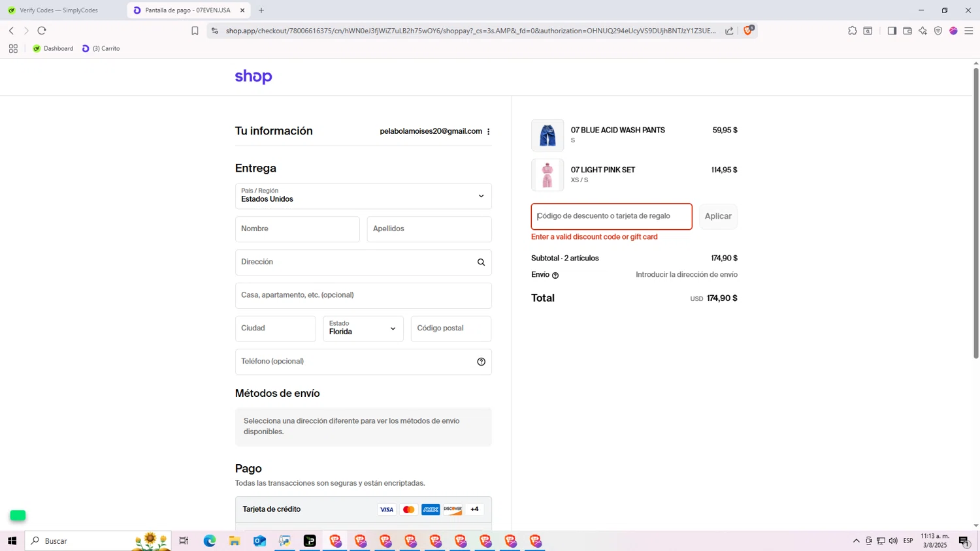This screenshot has width=980, height=551.
Task: Open the Leo AI sparkle icon
Action: coord(923,31)
